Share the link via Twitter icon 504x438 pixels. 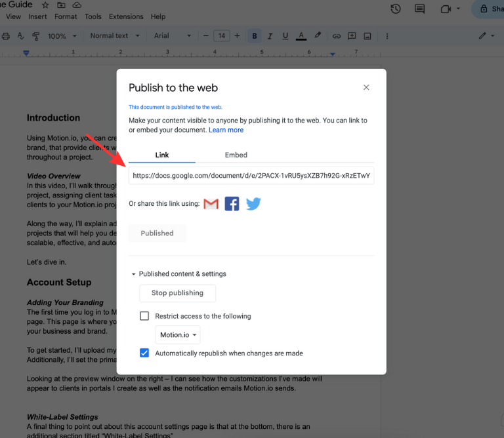click(253, 204)
